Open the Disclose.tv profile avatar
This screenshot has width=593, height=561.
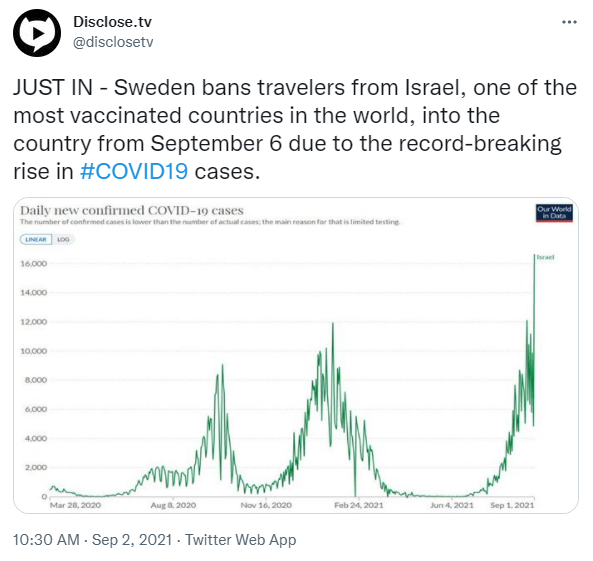coord(37,33)
